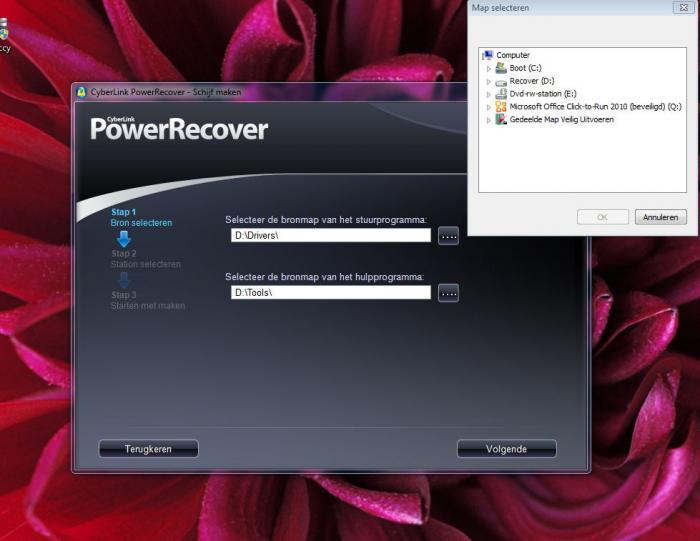
Task: Click the Microsoft Office Click-to-Run drive icon
Action: [x=501, y=107]
